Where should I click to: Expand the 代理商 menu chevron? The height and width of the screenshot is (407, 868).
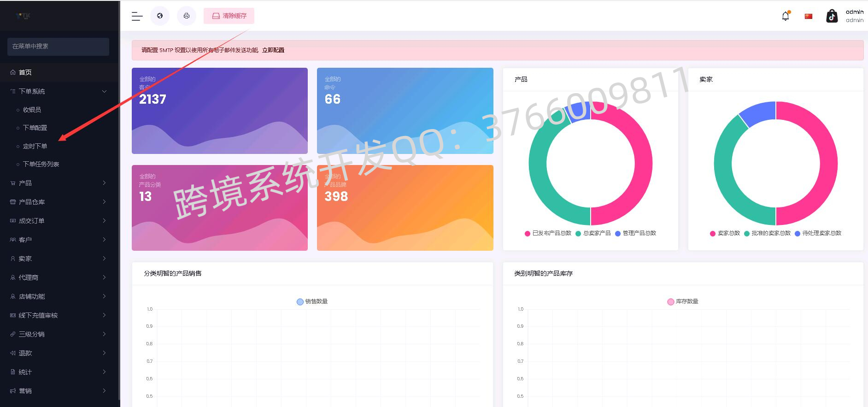[104, 277]
